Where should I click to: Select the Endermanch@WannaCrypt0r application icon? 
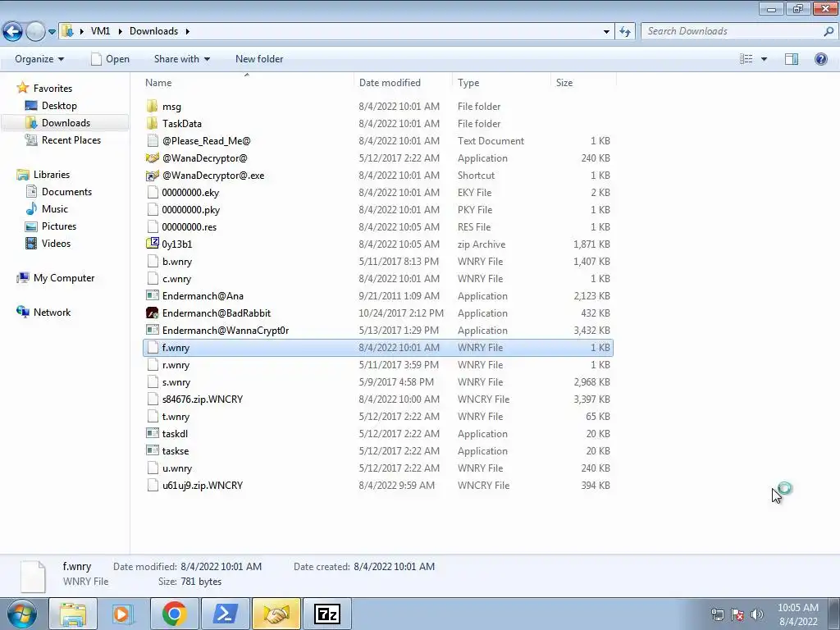click(152, 330)
